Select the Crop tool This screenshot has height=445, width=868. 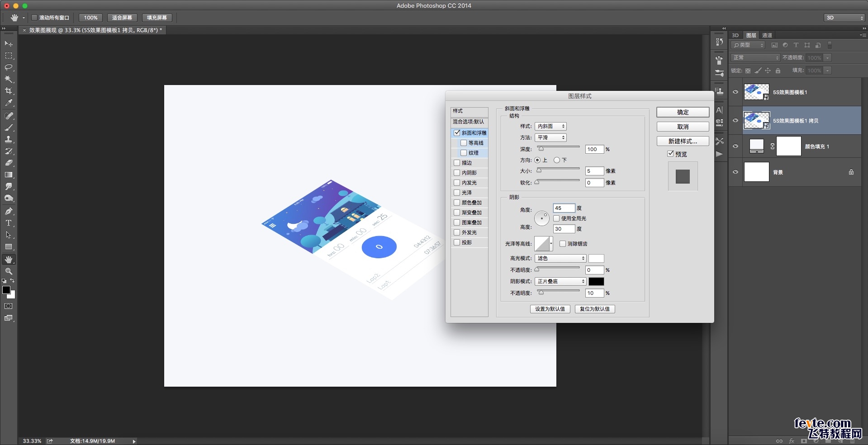9,91
